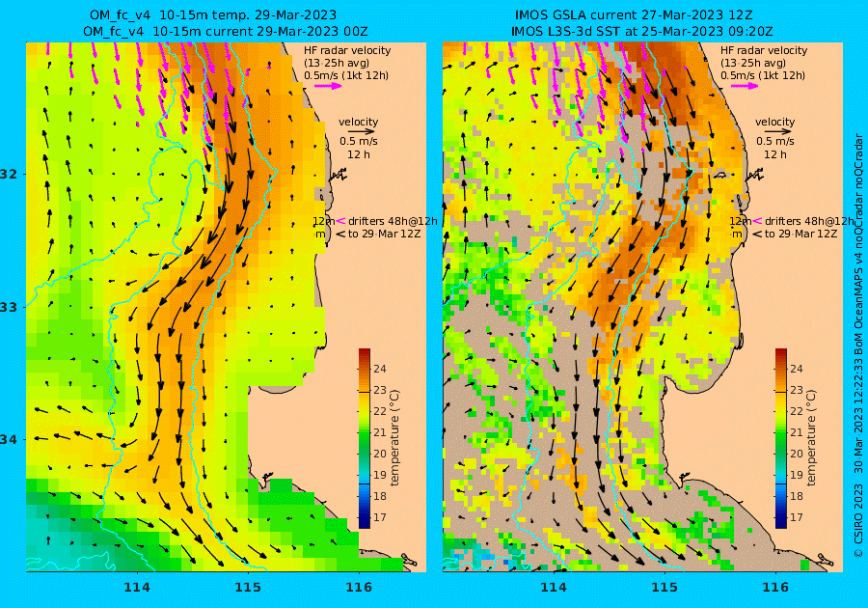This screenshot has width=868, height=608.
Task: Click longitude label '115' under right map
Action: (x=665, y=588)
